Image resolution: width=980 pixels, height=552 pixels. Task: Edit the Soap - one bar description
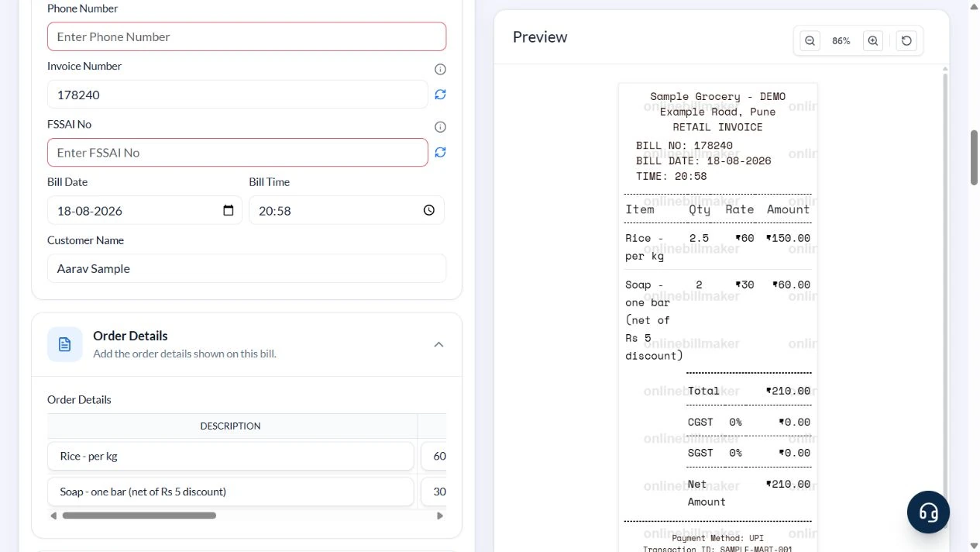pyautogui.click(x=231, y=492)
